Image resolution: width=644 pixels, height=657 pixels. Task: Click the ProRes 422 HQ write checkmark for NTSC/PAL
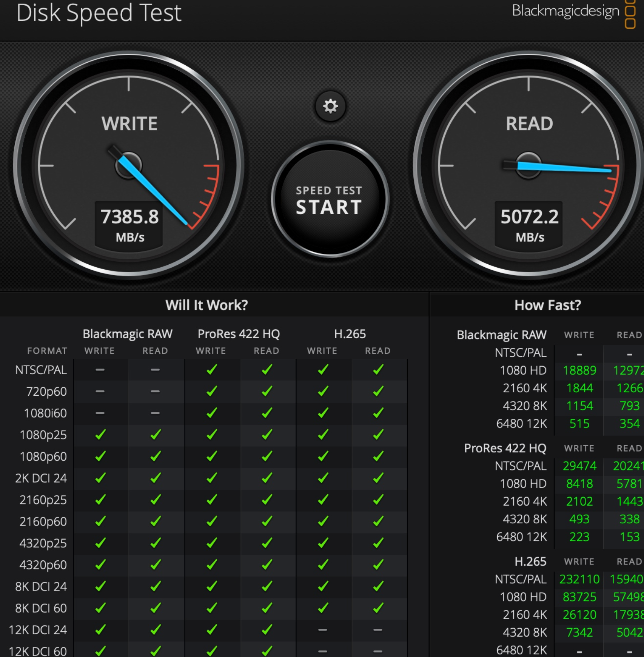click(x=212, y=370)
